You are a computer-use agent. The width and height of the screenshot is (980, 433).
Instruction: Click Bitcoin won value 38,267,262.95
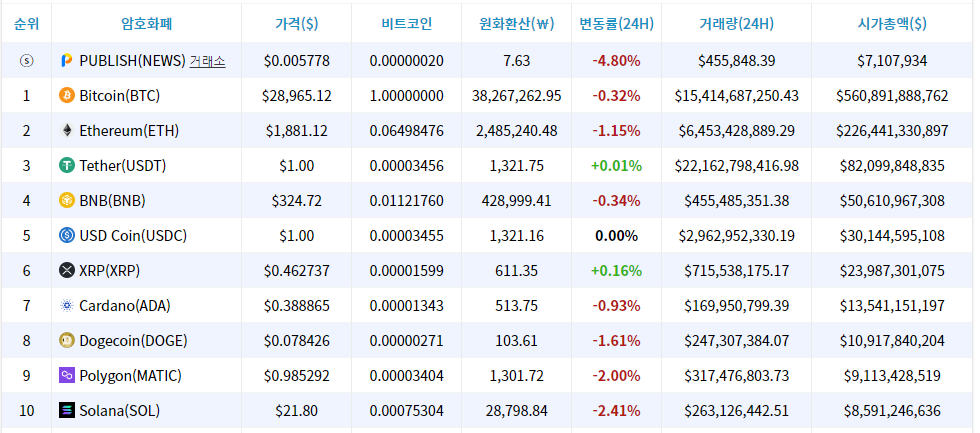(517, 96)
